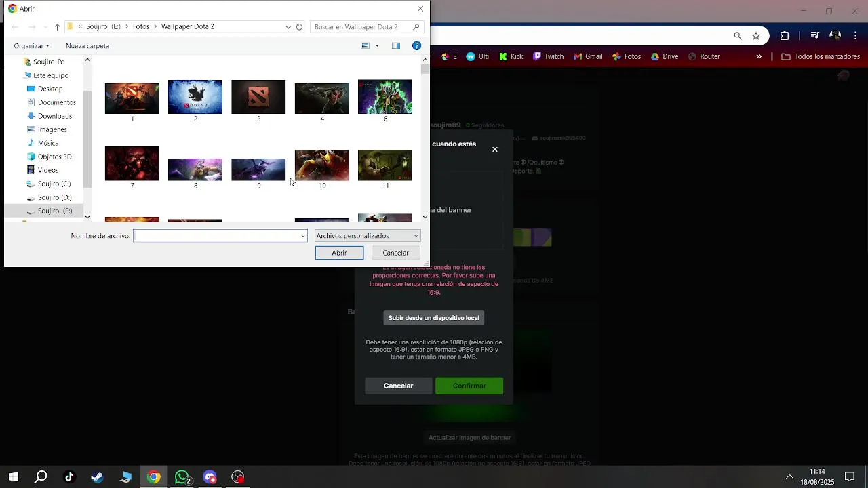Select image thumbnail named 8
Image resolution: width=868 pixels, height=488 pixels.
coord(195,169)
